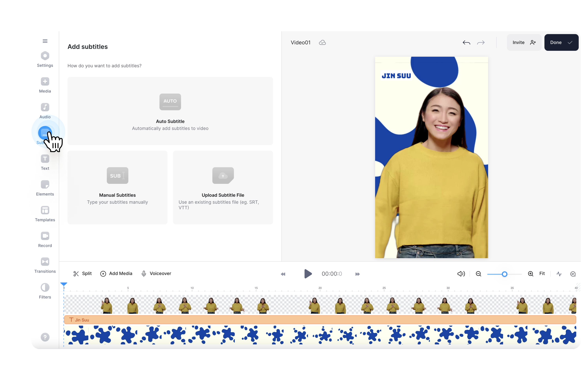Open the Media panel

(45, 85)
